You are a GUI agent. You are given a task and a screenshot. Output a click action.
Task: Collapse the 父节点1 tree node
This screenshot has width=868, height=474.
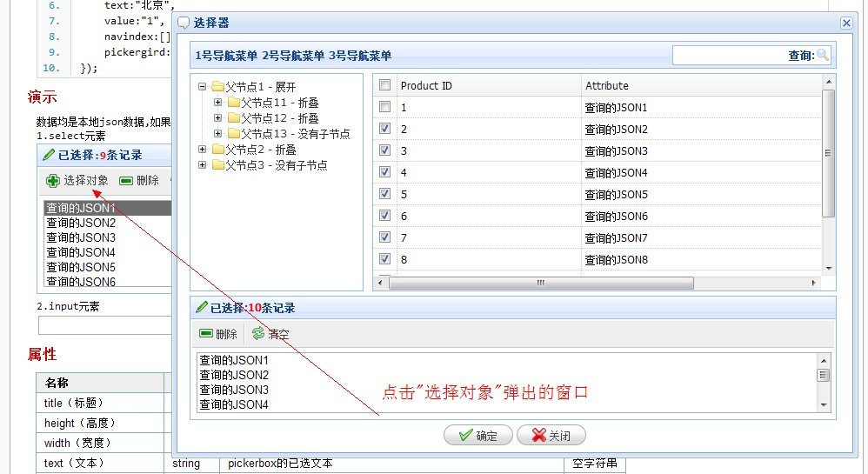coord(203,87)
